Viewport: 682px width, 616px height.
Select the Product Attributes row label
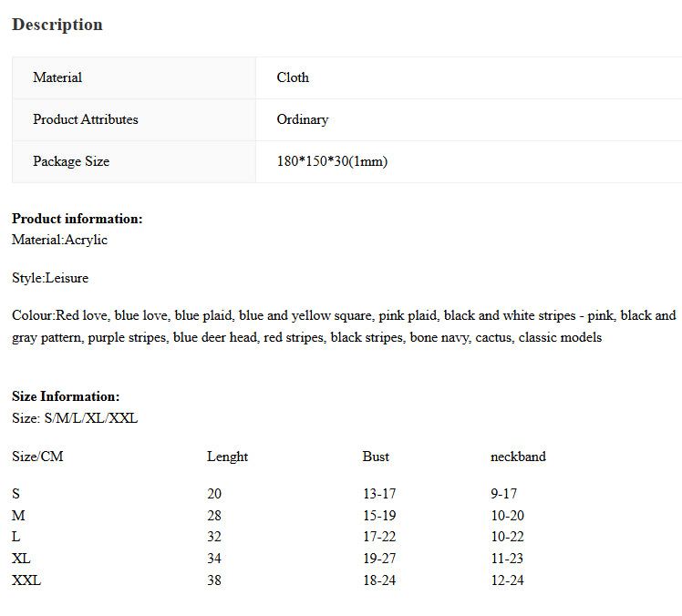coord(86,119)
